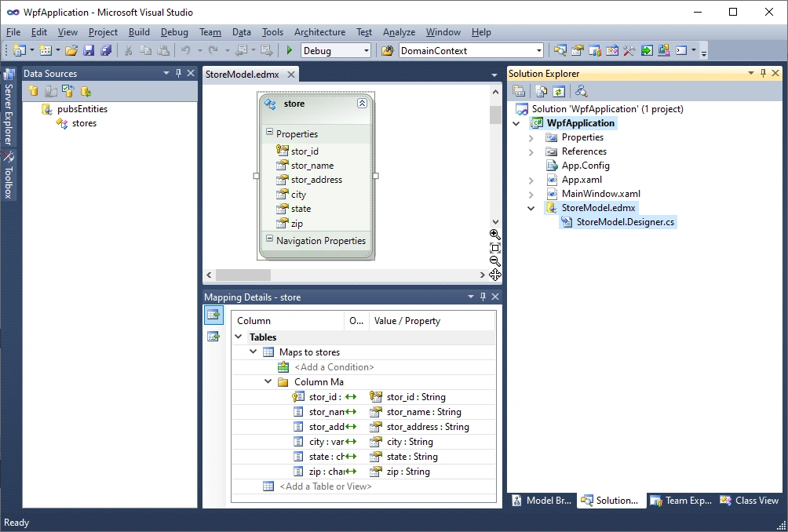Open the Toolbox side tab
Screen dimensions: 788x532
point(9,175)
